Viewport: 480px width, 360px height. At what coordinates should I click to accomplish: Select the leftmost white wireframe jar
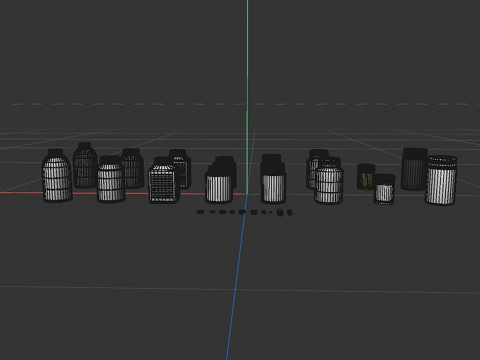pyautogui.click(x=57, y=176)
